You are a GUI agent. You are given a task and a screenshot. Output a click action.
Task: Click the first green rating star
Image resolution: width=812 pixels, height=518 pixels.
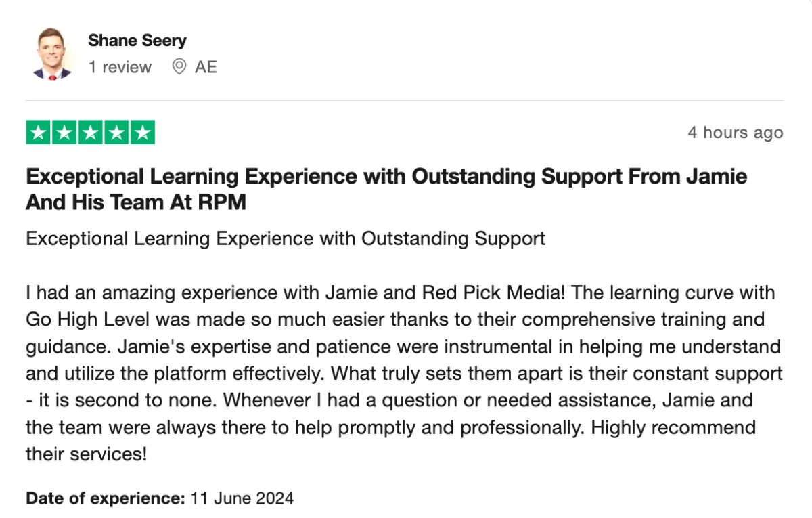[x=39, y=133]
